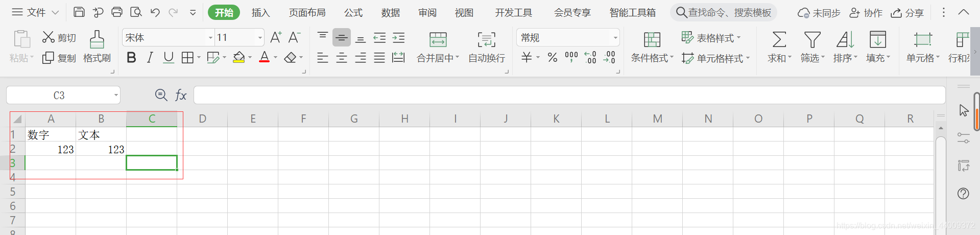Click the Insert Function fx button

click(x=181, y=95)
